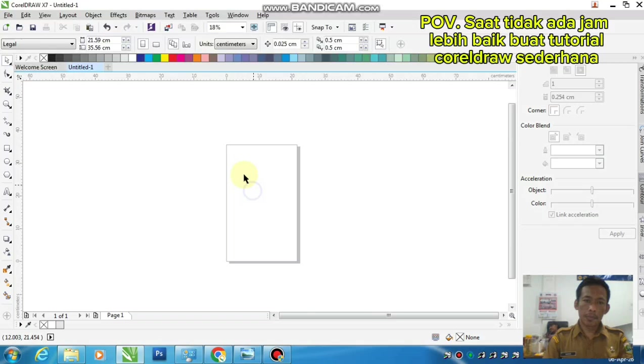644x364 pixels.
Task: Select the Freehand tool
Action: (7, 121)
